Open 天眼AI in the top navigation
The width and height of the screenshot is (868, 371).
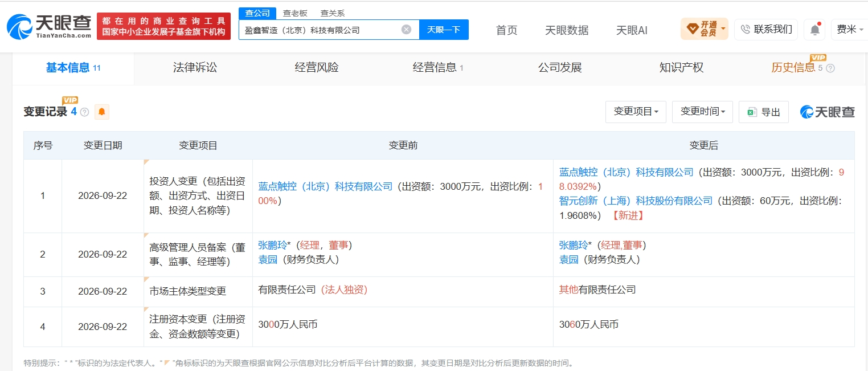point(632,30)
